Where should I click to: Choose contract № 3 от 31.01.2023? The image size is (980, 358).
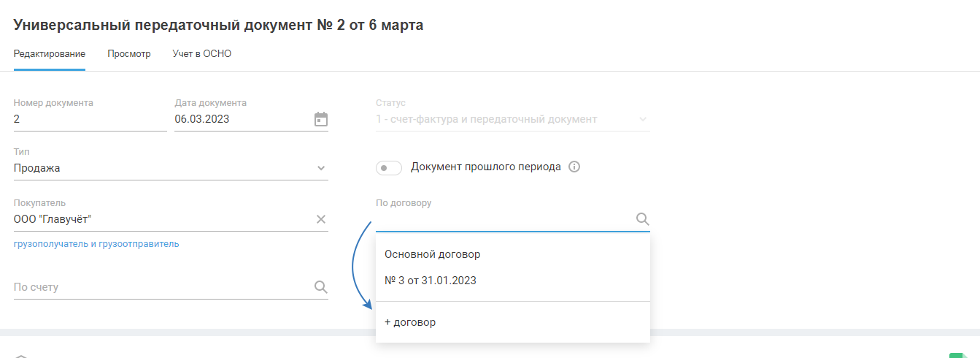pos(431,280)
